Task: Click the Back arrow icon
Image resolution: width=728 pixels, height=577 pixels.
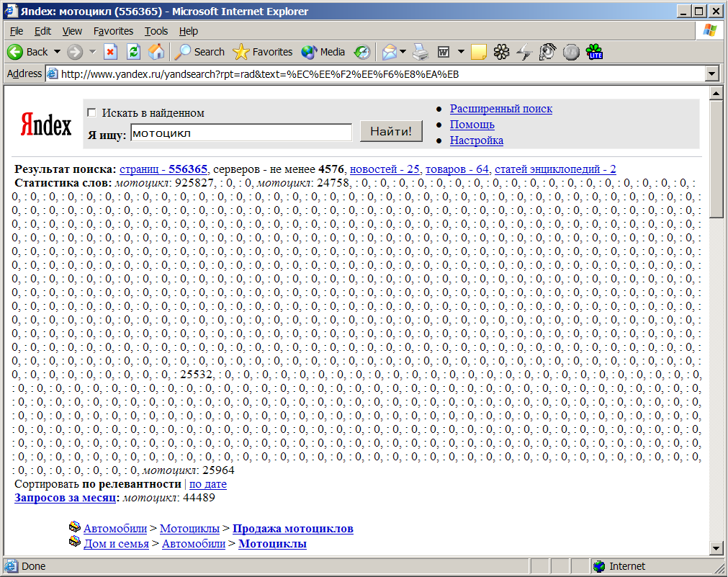Action: tap(15, 52)
